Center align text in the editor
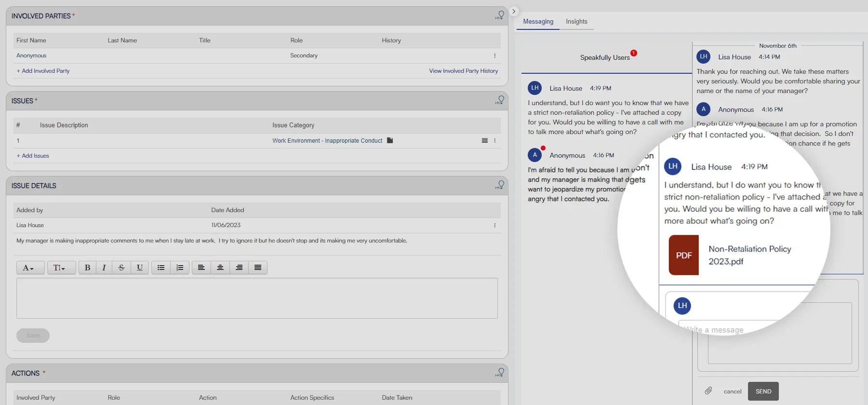The width and height of the screenshot is (868, 405). pos(220,268)
